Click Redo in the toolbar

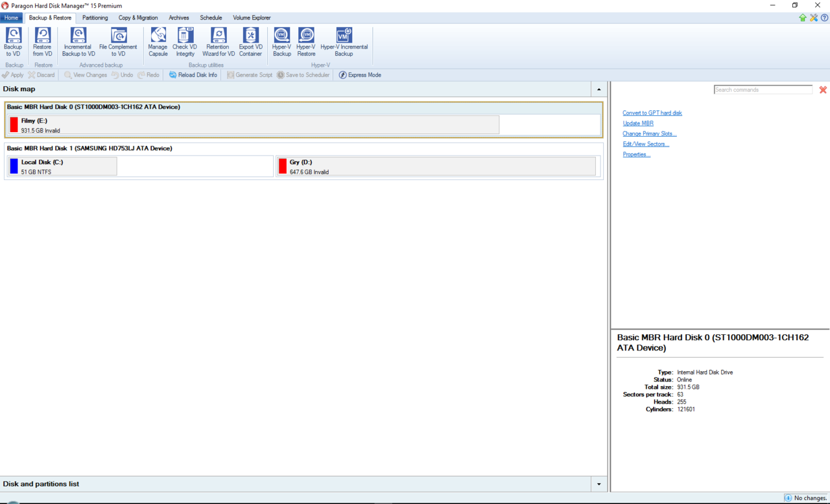148,75
